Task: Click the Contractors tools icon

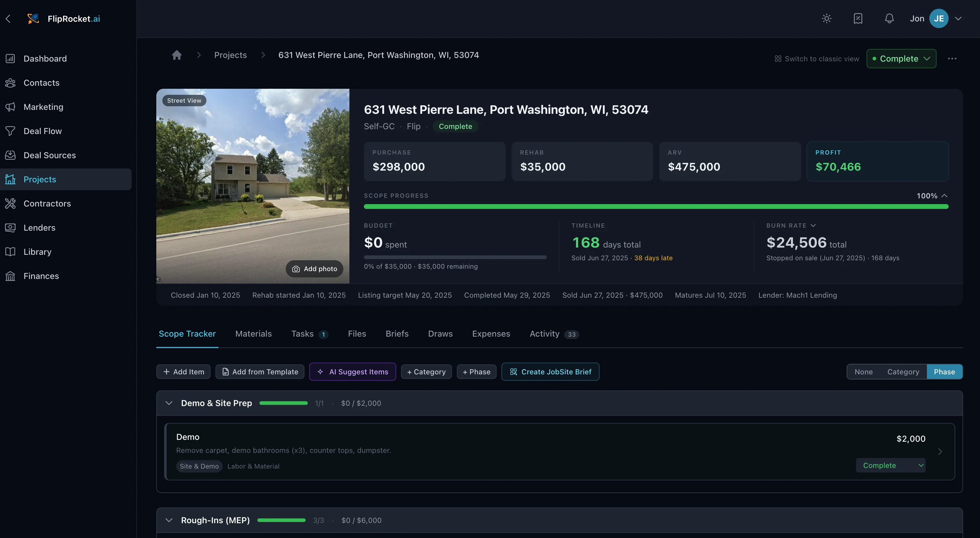Action: pyautogui.click(x=10, y=204)
